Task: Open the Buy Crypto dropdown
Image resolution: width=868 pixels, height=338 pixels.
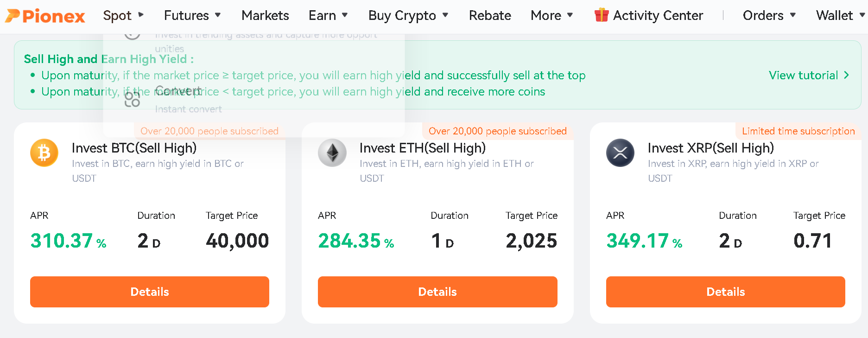Action: tap(408, 15)
